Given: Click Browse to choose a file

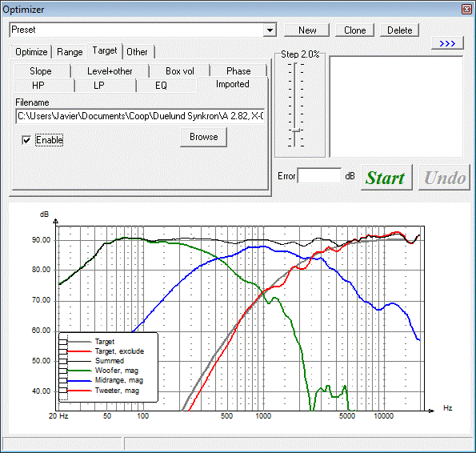Looking at the screenshot, I should pos(204,137).
